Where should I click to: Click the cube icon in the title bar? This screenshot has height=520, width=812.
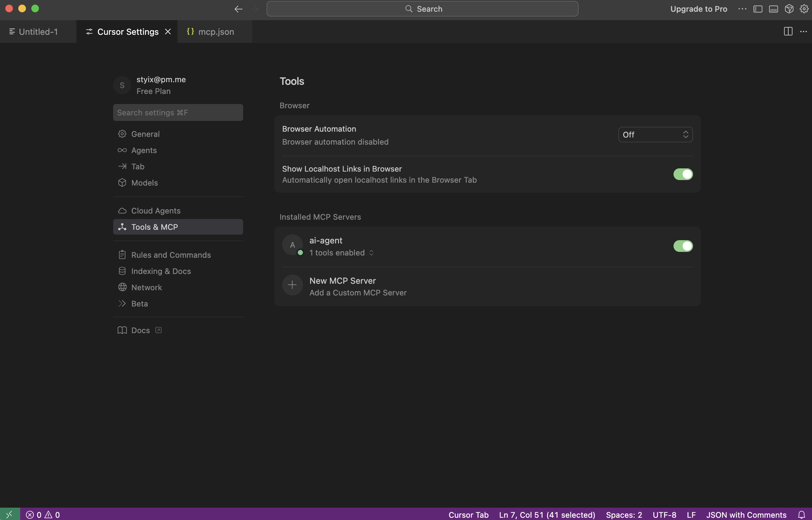[789, 9]
